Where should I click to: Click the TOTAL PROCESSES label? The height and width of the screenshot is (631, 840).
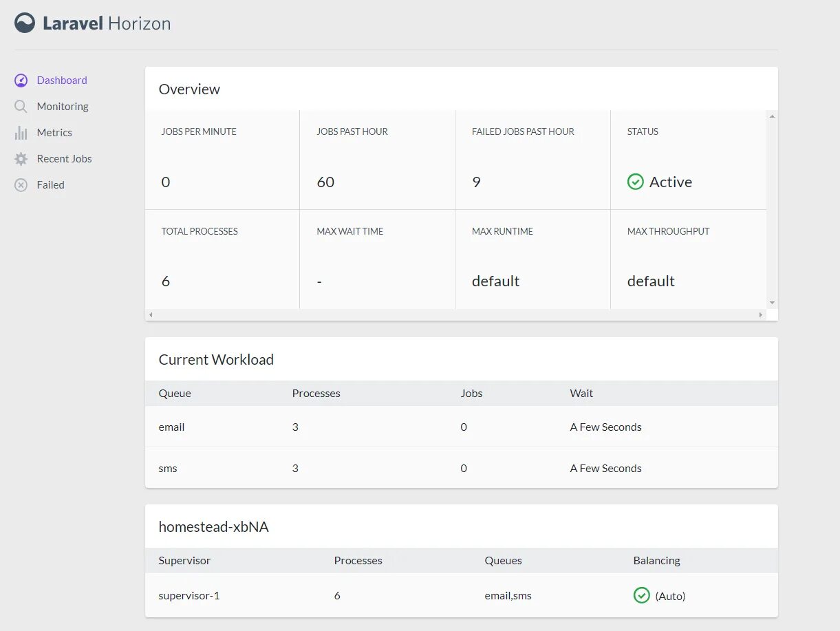(200, 231)
